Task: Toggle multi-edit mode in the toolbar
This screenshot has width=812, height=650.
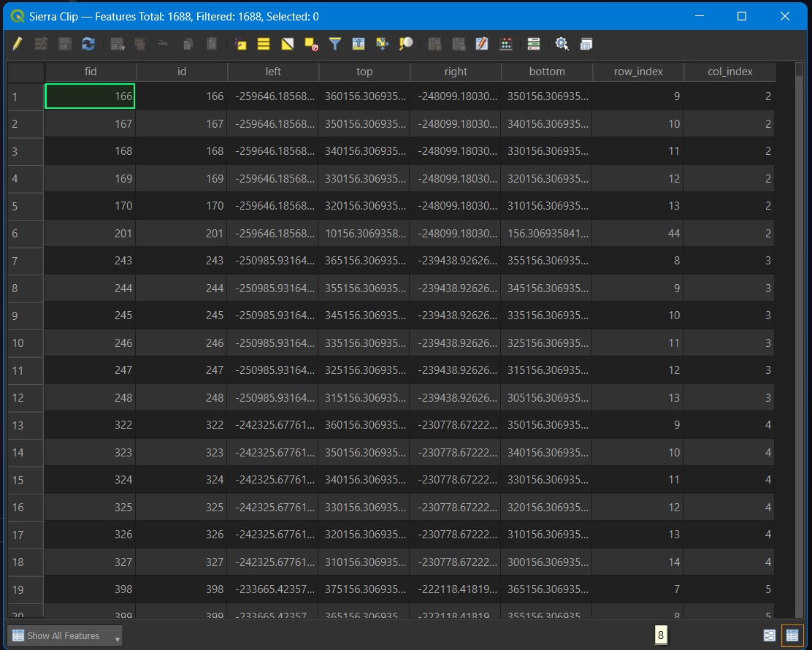Action: point(41,44)
